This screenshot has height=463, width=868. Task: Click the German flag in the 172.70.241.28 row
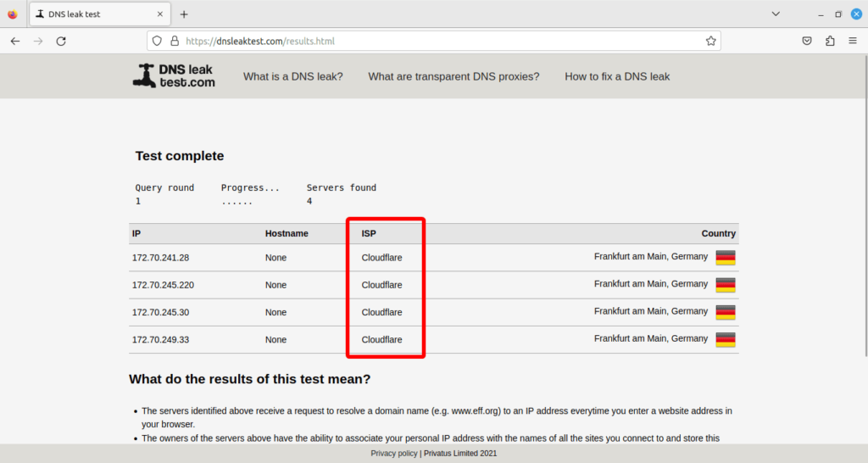pyautogui.click(x=726, y=258)
